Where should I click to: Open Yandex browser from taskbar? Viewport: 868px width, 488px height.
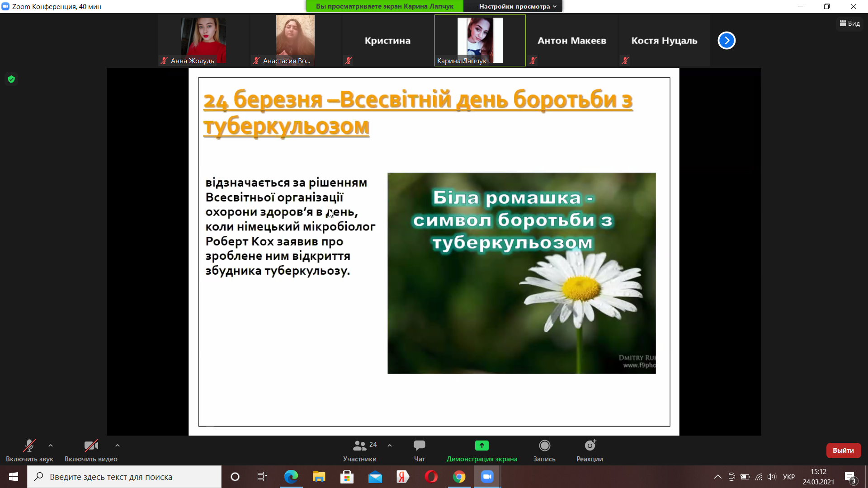pos(403,477)
